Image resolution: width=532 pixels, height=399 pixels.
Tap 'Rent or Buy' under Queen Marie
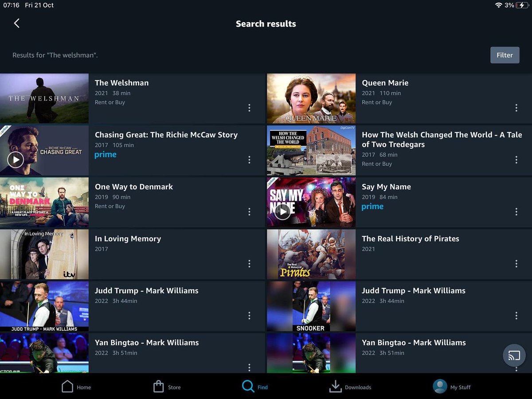click(x=377, y=102)
